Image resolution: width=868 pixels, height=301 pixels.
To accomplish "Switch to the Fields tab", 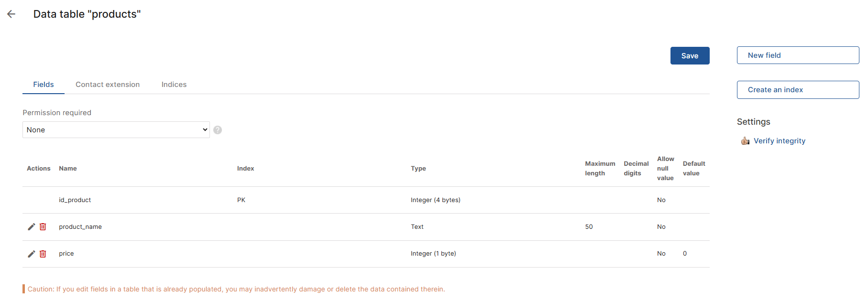I will [x=44, y=85].
